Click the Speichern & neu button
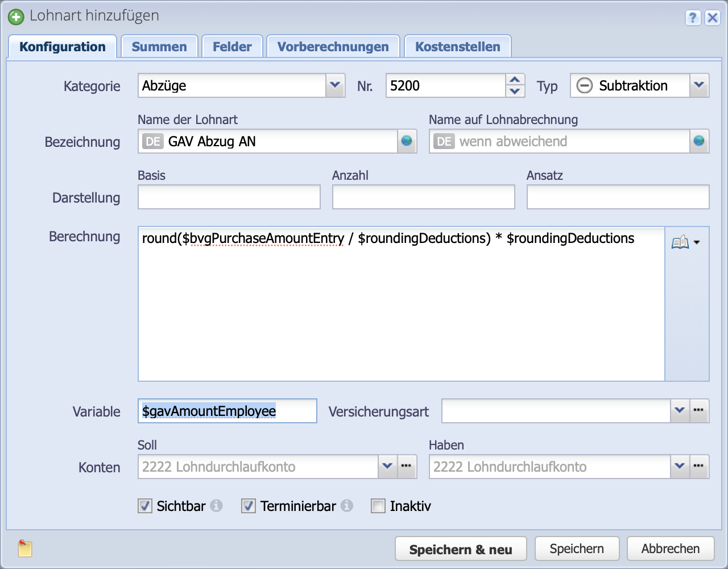This screenshot has height=569, width=728. coord(461,548)
